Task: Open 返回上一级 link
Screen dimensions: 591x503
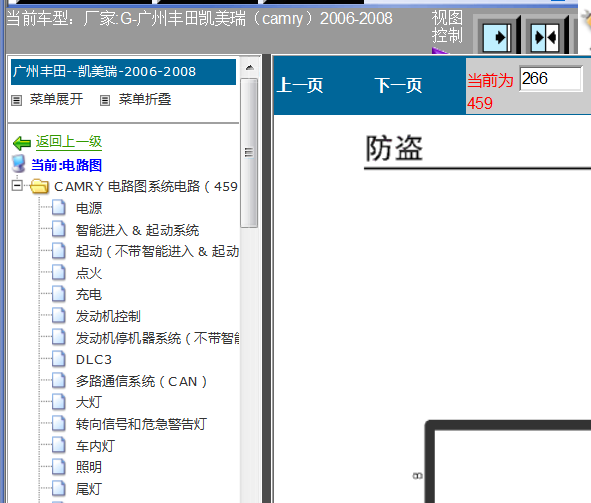Action: [69, 142]
